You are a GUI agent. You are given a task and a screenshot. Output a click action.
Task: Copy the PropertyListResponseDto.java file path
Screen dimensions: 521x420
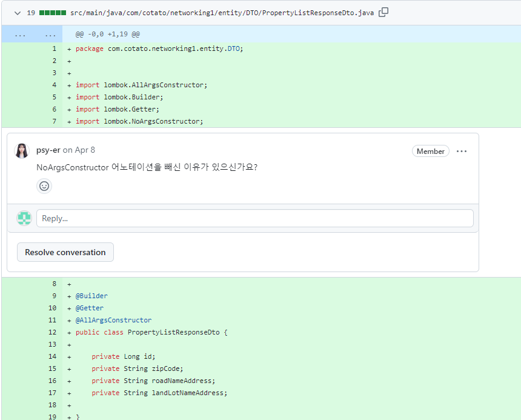point(383,12)
